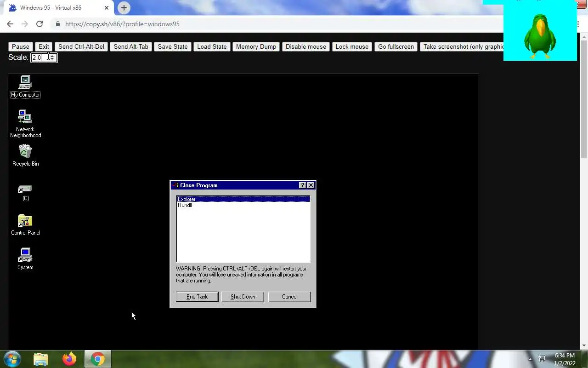Click the Lock mouse button
This screenshot has height=368, width=588.
(x=352, y=46)
